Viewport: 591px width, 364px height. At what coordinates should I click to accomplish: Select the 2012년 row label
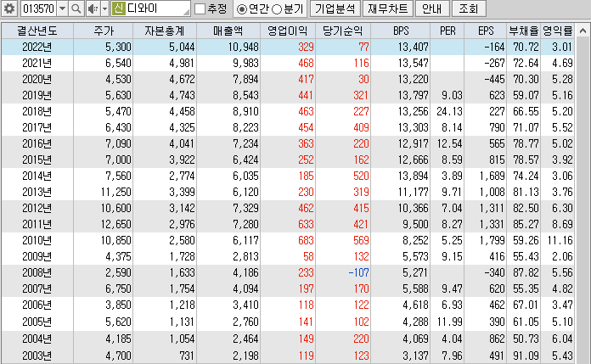coord(37,208)
